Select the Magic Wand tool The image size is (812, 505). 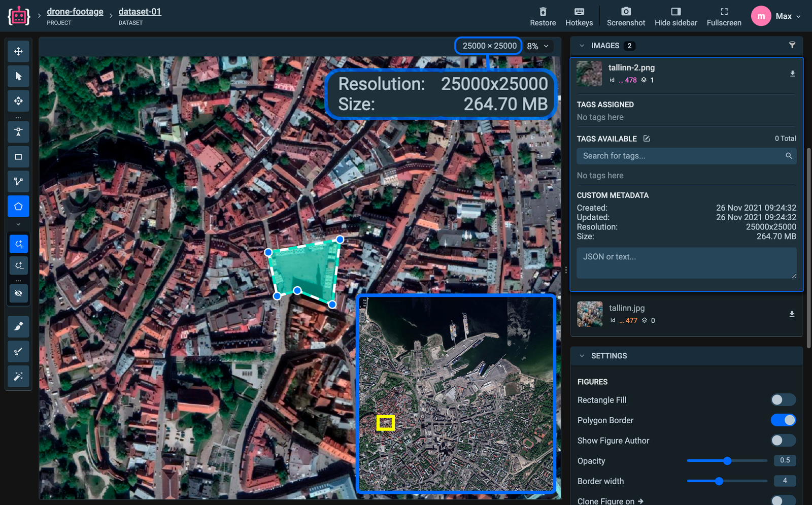(18, 376)
